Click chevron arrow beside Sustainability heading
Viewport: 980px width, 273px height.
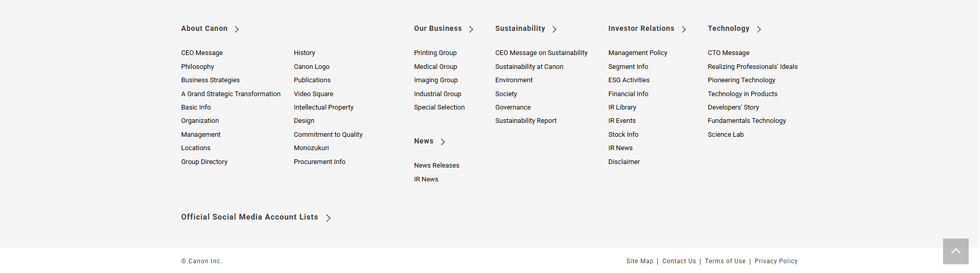554,29
